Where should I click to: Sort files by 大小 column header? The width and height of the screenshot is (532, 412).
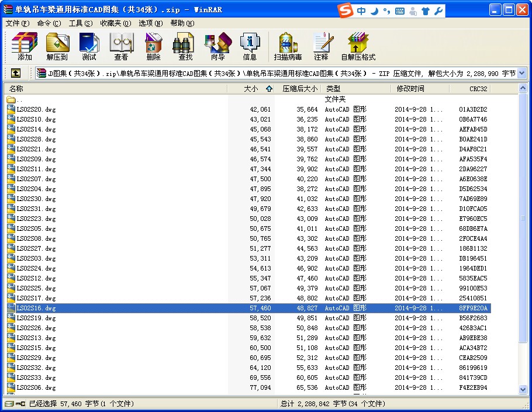tap(250, 89)
